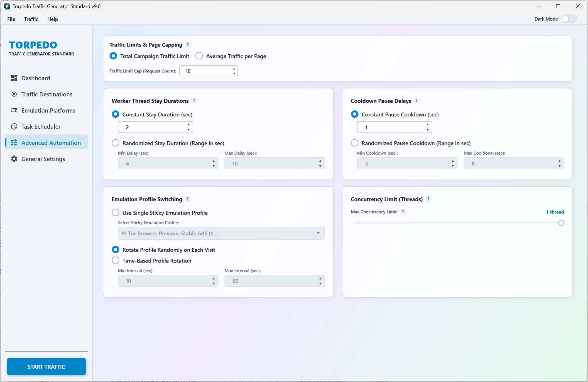Image resolution: width=588 pixels, height=382 pixels.
Task: Decrease the Max Delay value
Action: tap(320, 166)
